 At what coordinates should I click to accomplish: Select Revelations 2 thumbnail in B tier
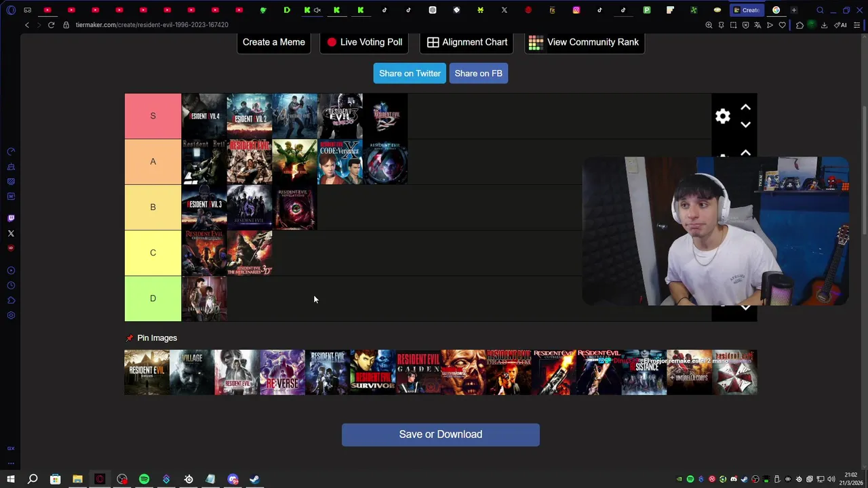(295, 207)
